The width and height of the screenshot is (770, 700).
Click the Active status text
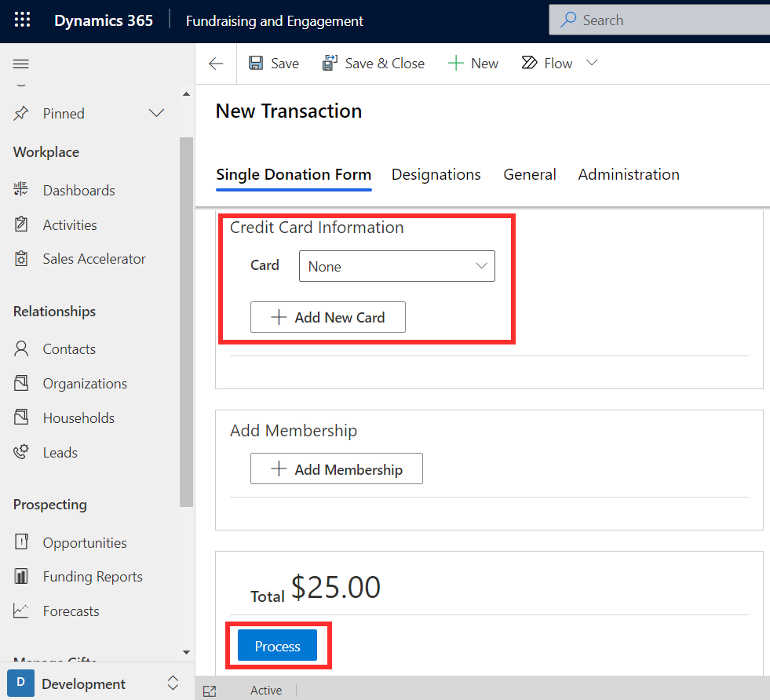click(x=266, y=690)
